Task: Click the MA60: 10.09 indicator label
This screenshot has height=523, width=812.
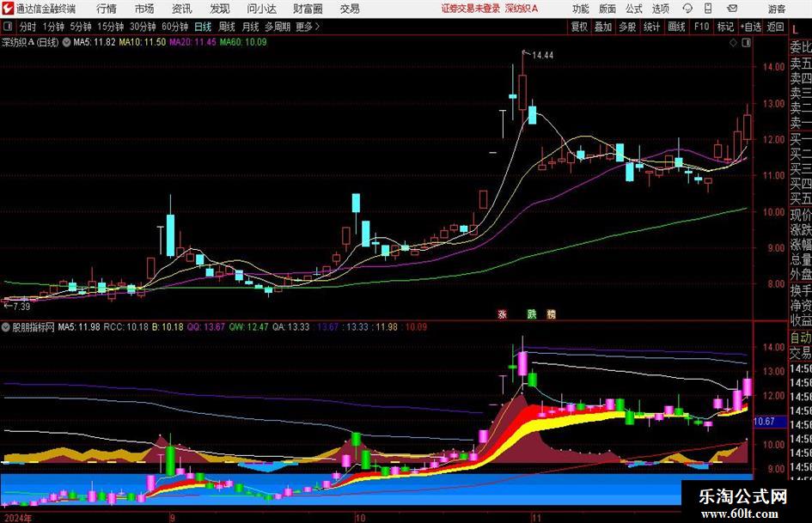Action: tap(243, 42)
